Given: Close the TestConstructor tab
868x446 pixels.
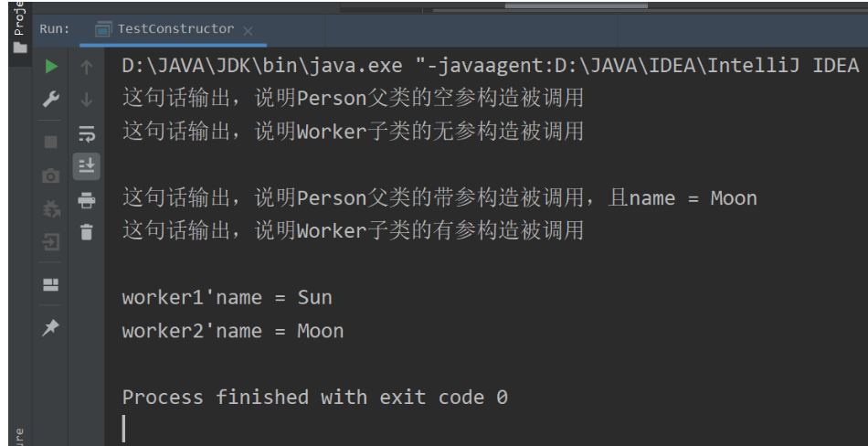Looking at the screenshot, I should click(249, 30).
